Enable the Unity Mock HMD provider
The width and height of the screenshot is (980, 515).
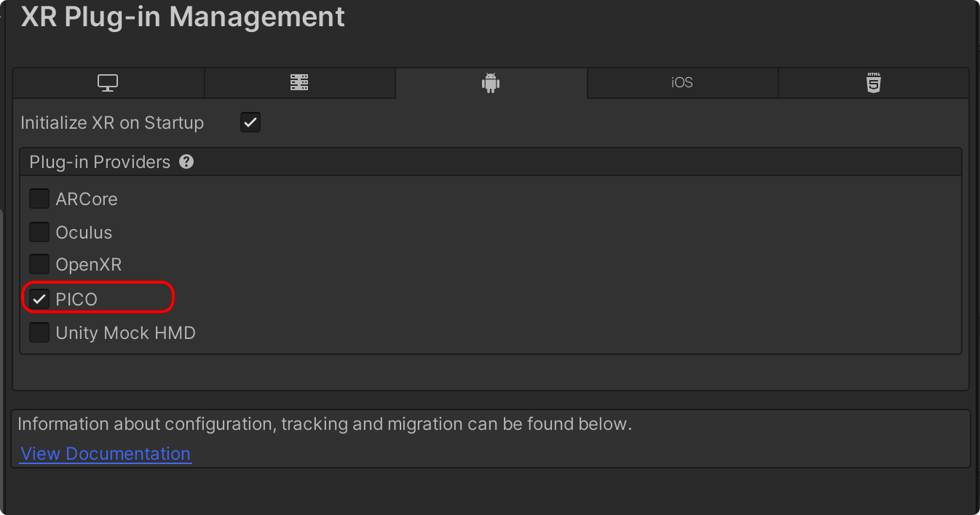(x=39, y=332)
